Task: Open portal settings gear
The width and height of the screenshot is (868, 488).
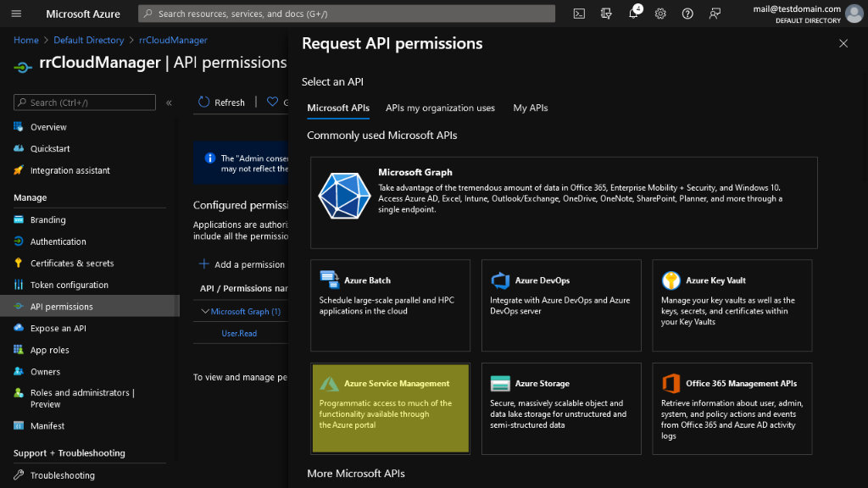Action: click(x=660, y=14)
